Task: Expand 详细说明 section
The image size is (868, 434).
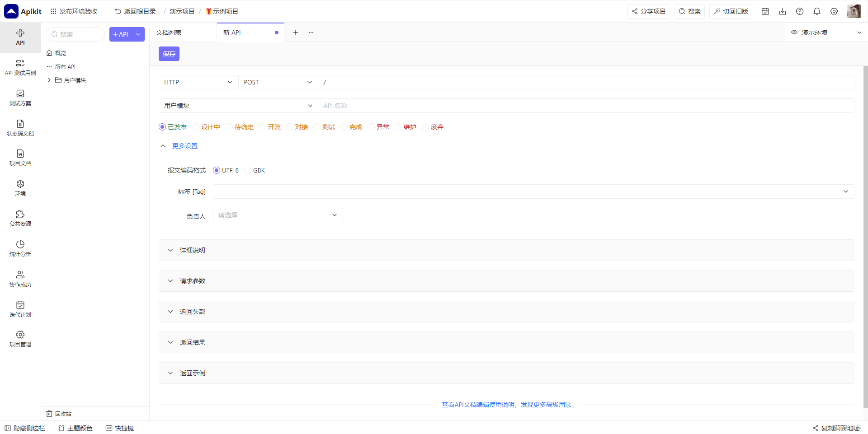Action: click(506, 250)
